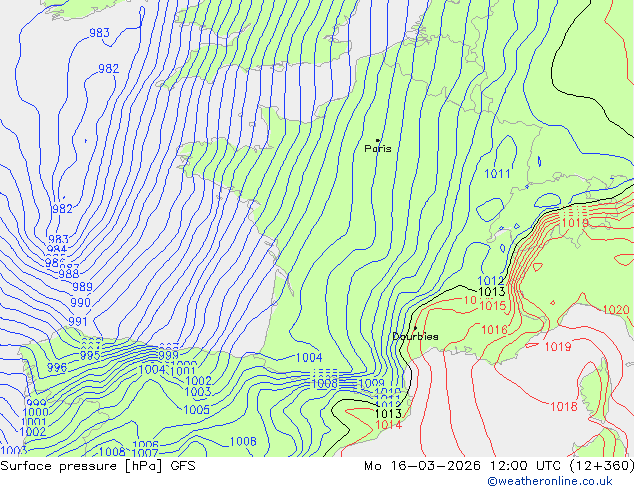Viewport: 634px width, 490px height.
Task: Click the blue 996 isobar label
Action: [x=57, y=368]
